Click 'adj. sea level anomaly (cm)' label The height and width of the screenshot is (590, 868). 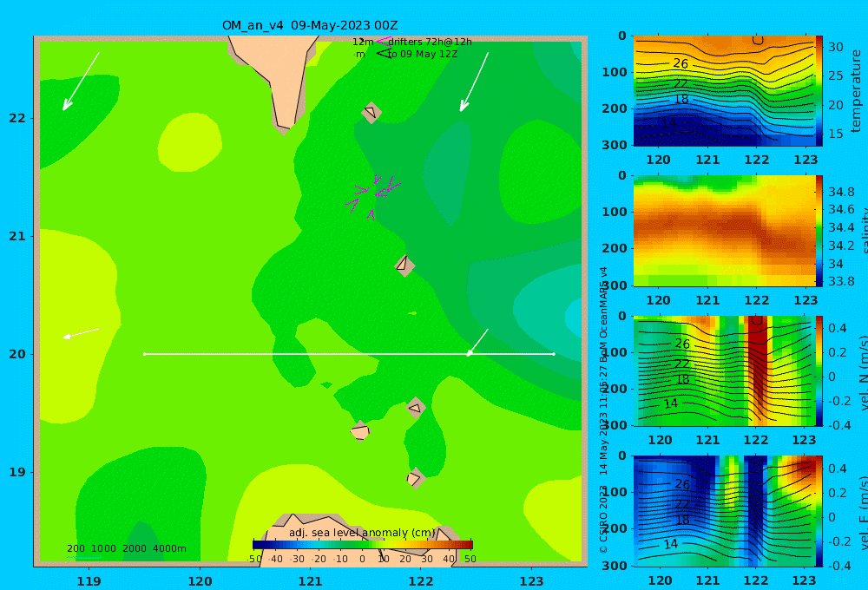(363, 533)
